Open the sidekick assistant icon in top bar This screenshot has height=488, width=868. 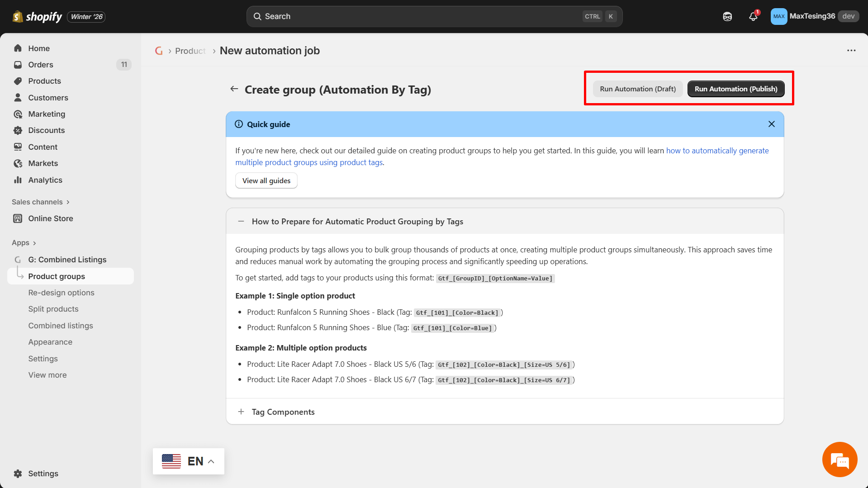[727, 17]
